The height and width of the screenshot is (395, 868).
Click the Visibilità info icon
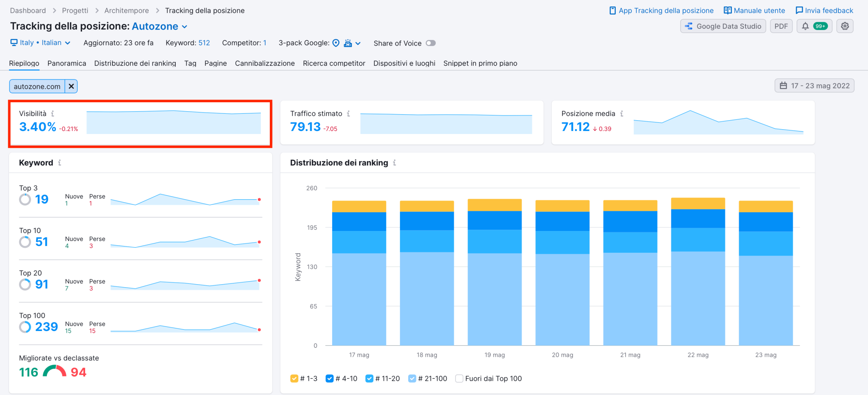click(52, 114)
